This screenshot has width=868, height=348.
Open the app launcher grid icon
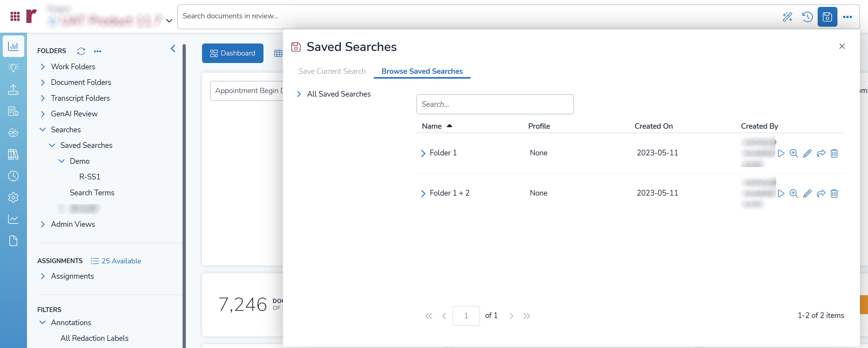pos(15,16)
